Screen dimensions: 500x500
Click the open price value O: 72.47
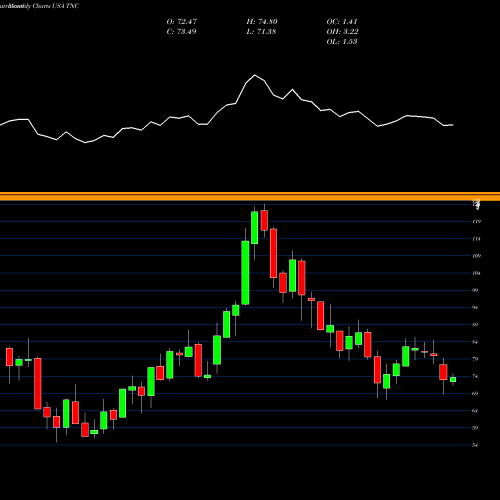click(x=182, y=22)
